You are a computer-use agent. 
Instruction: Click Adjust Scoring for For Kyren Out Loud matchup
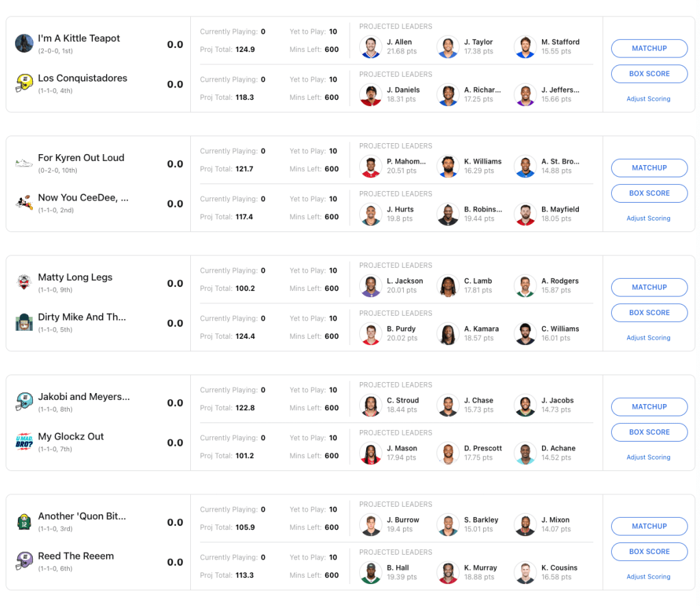point(648,218)
